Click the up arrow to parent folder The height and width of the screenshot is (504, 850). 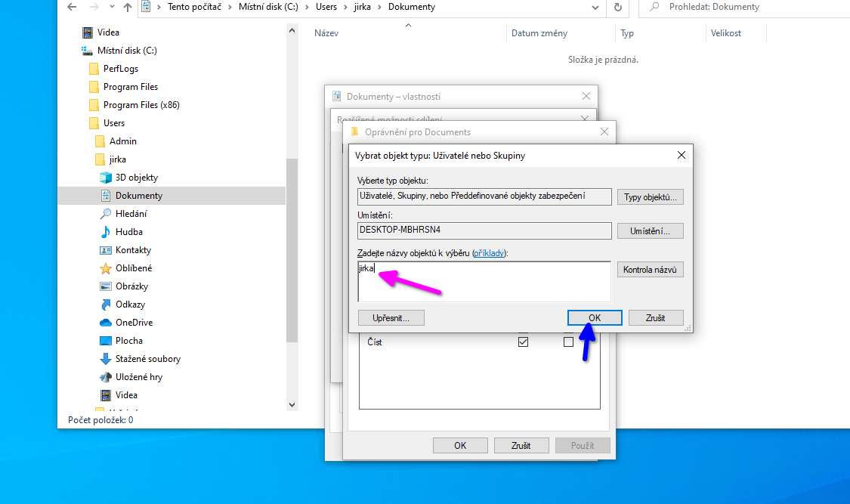point(126,8)
